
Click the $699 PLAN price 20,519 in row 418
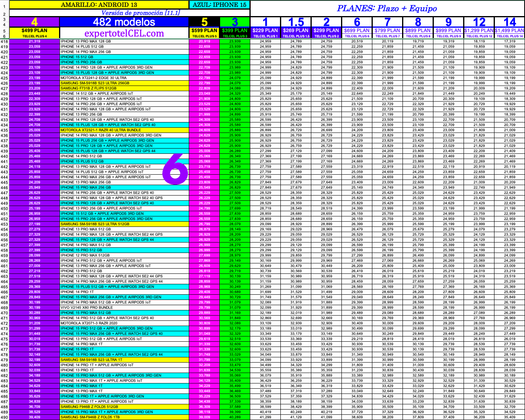(x=357, y=41)
